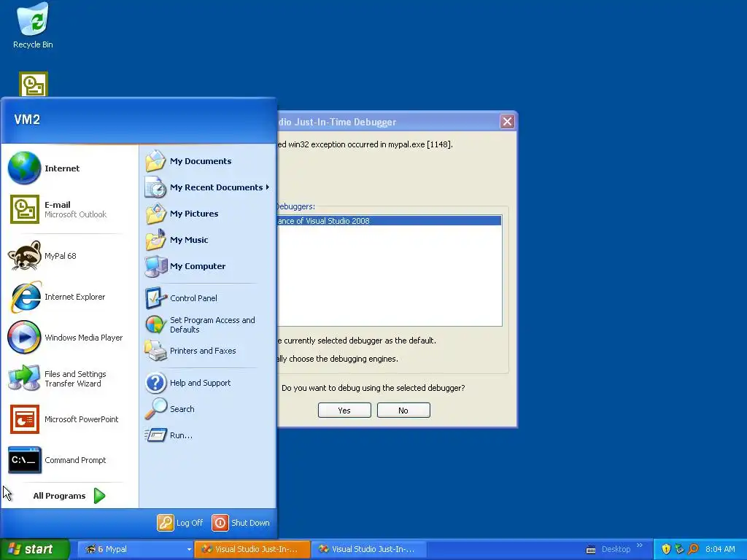
Task: Click the VM2 user name header
Action: coord(27,119)
